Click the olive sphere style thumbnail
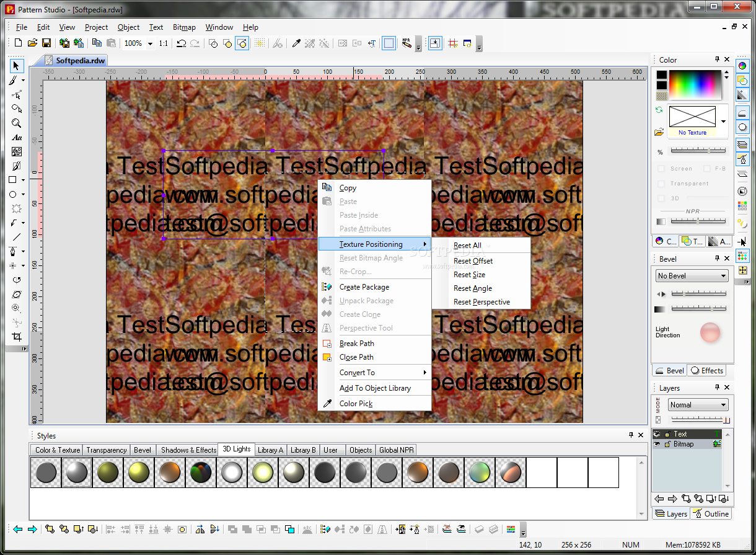 click(x=108, y=473)
